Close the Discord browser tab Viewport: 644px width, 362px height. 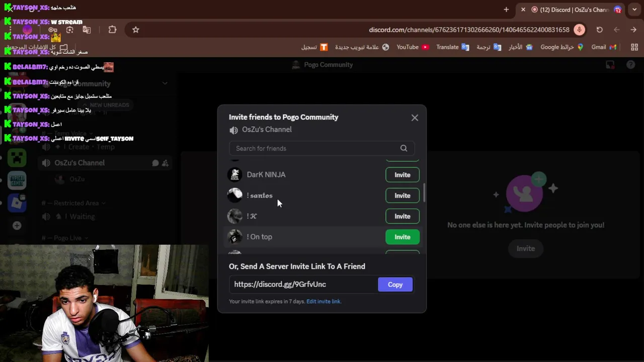coord(523,10)
